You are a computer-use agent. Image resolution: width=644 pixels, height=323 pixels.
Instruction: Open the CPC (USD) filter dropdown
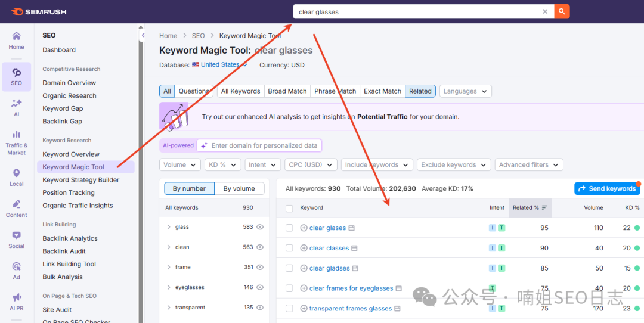click(x=311, y=164)
